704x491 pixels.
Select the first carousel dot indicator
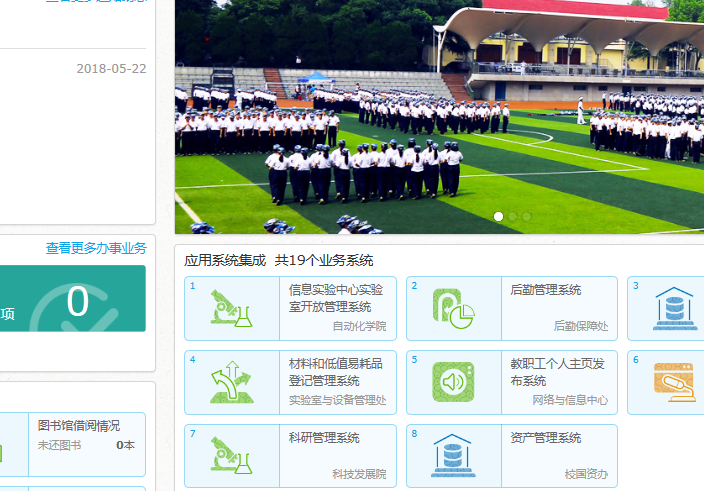pos(498,216)
